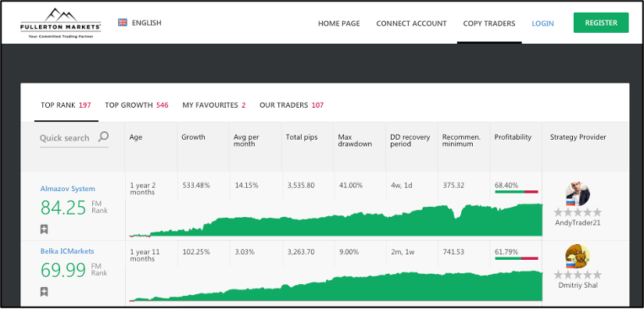Sort by Profitability column header
The height and width of the screenshot is (309, 644).
pos(513,137)
